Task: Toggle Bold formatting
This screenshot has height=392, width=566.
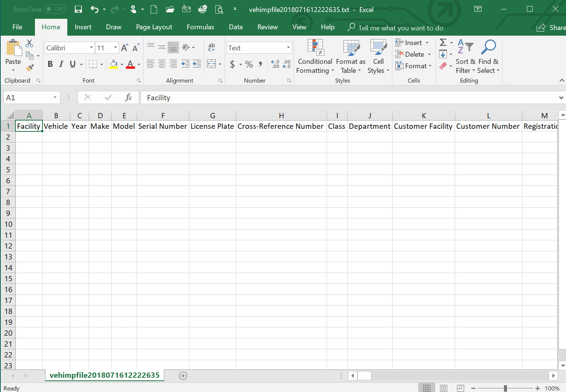Action: [50, 64]
